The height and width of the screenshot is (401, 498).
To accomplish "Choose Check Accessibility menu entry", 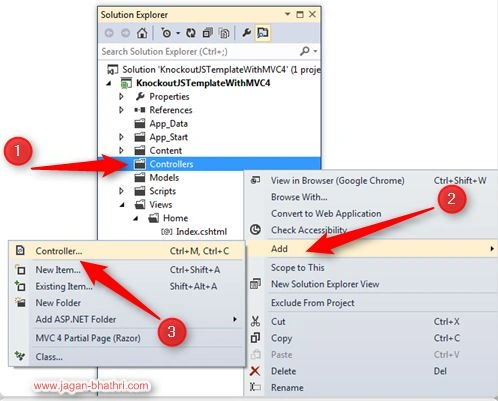I will click(x=371, y=230).
